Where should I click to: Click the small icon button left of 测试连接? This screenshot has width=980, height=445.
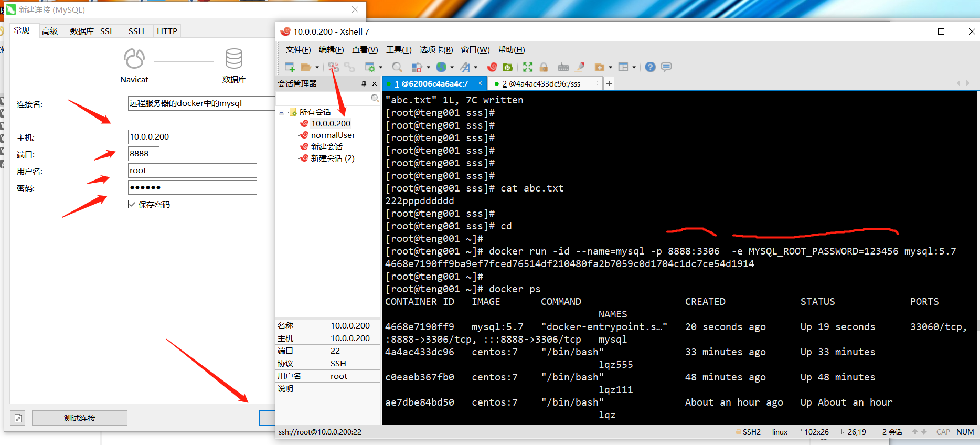18,418
